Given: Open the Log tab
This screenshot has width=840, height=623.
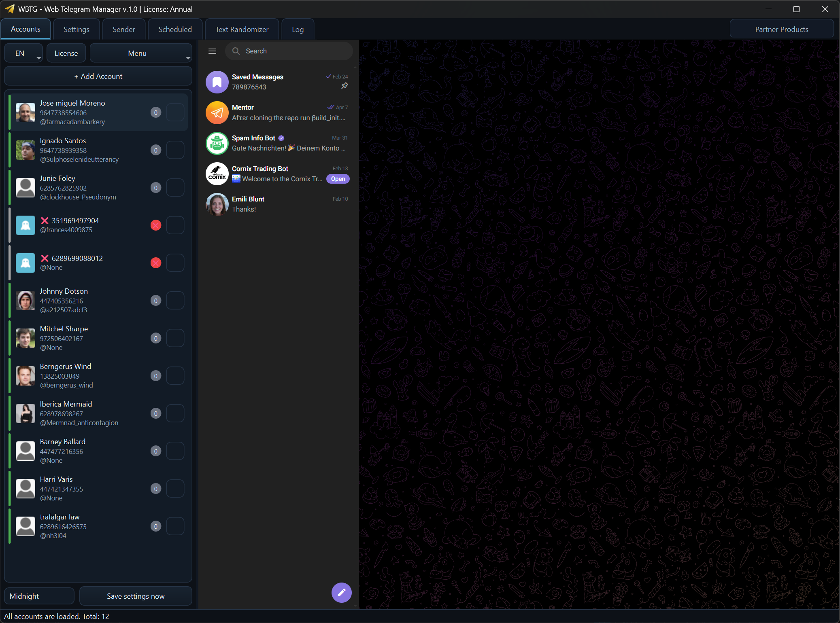Looking at the screenshot, I should [298, 30].
